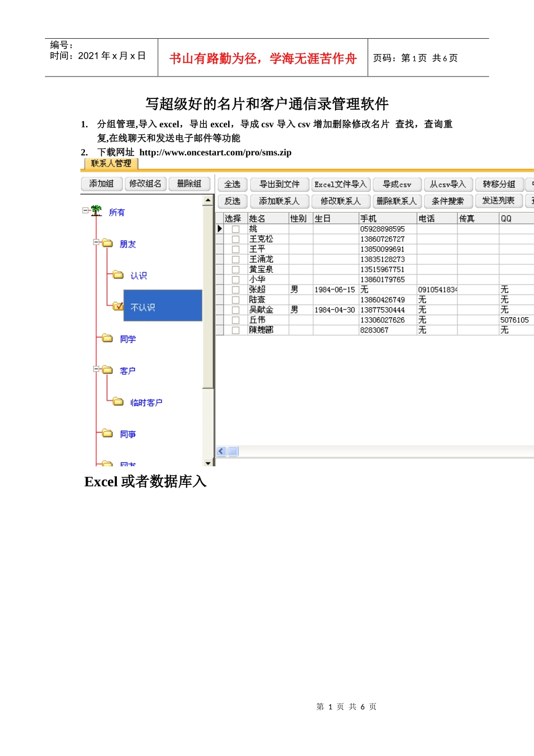Image resolution: width=534 pixels, height=756 pixels.
Task: Click the 全选 button
Action: 232,184
